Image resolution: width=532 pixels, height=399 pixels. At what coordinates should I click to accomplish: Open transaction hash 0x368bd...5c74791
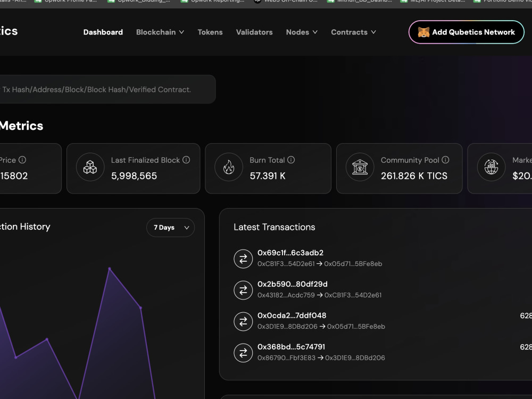point(291,347)
